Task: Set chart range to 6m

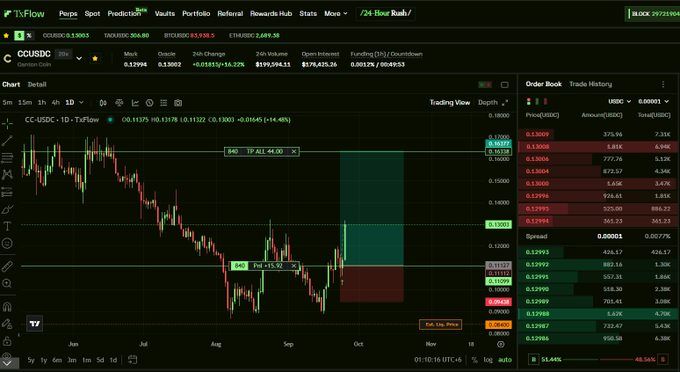Action: pos(57,360)
